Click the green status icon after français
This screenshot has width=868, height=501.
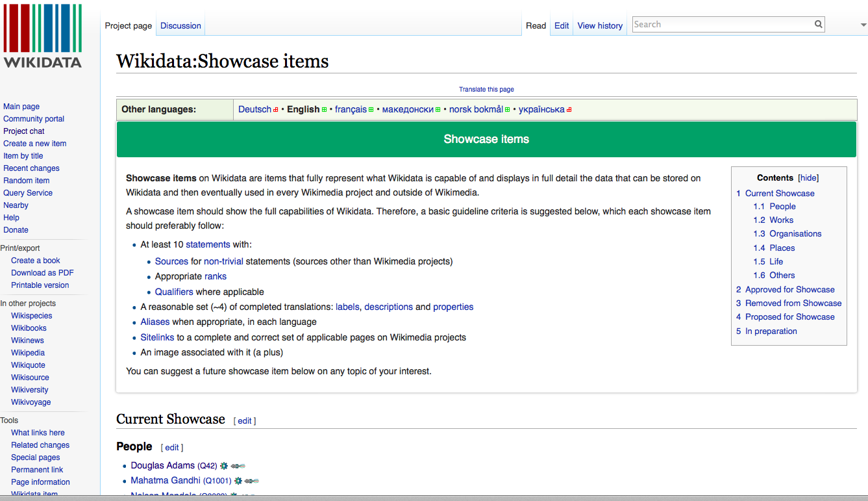(371, 110)
